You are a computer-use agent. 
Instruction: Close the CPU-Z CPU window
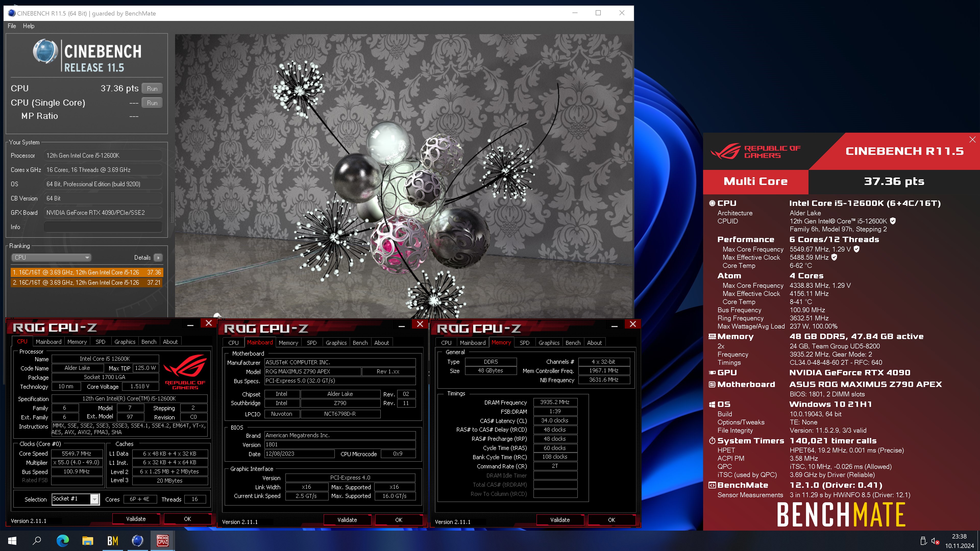209,323
